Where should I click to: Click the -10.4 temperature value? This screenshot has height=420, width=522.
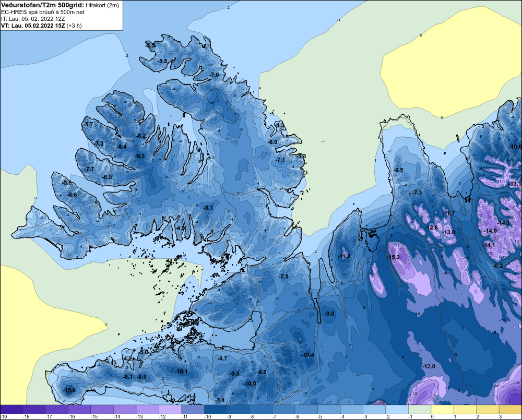point(307,355)
